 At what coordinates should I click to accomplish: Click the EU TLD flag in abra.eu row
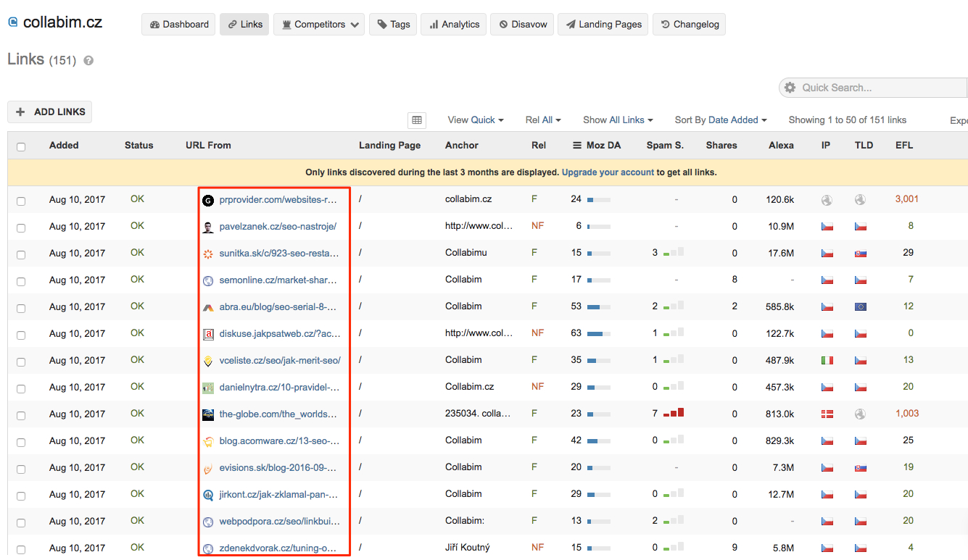(861, 307)
